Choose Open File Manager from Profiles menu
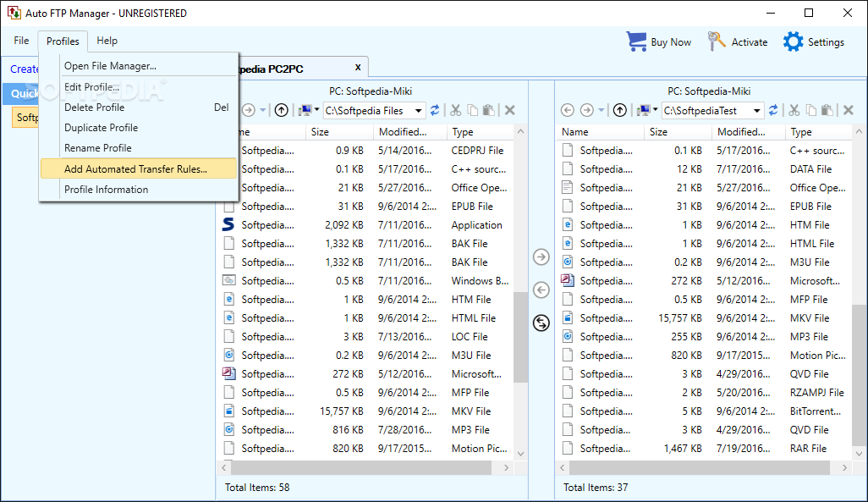Screen dimensions: 868x502 pyautogui.click(x=139, y=66)
